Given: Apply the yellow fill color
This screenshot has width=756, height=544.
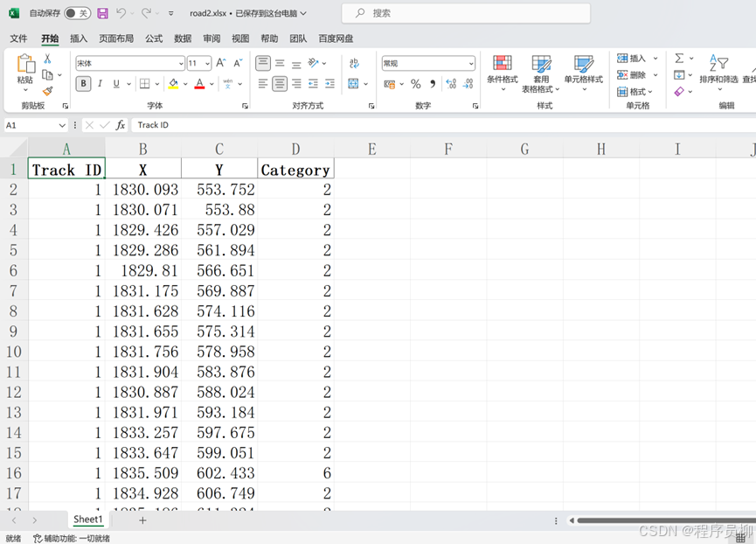Looking at the screenshot, I should tap(174, 84).
